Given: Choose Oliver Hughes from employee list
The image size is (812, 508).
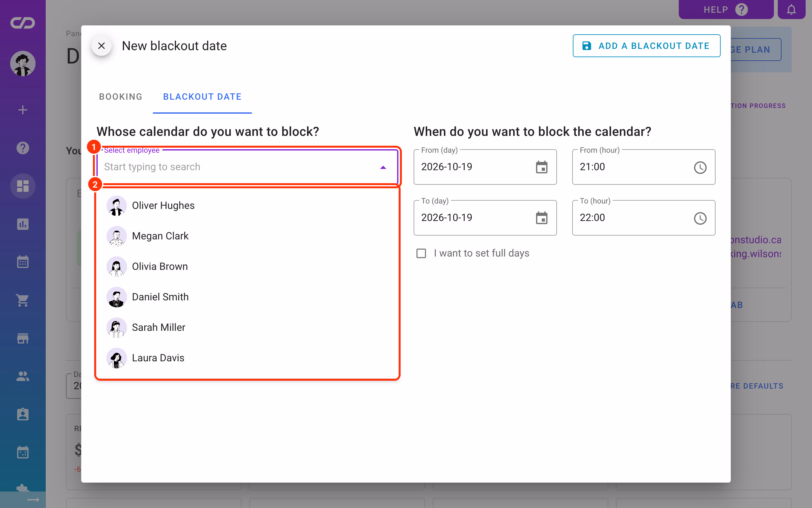Looking at the screenshot, I should click(247, 206).
